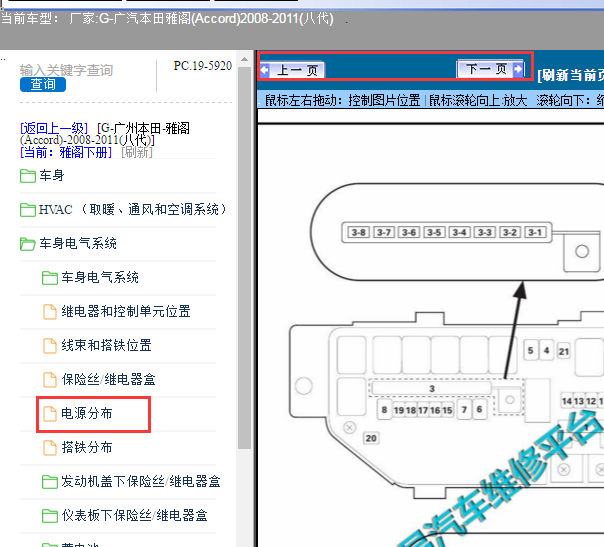Select the top-level 车身电气系统 text
Image resolution: width=604 pixels, height=547 pixels.
tap(78, 243)
